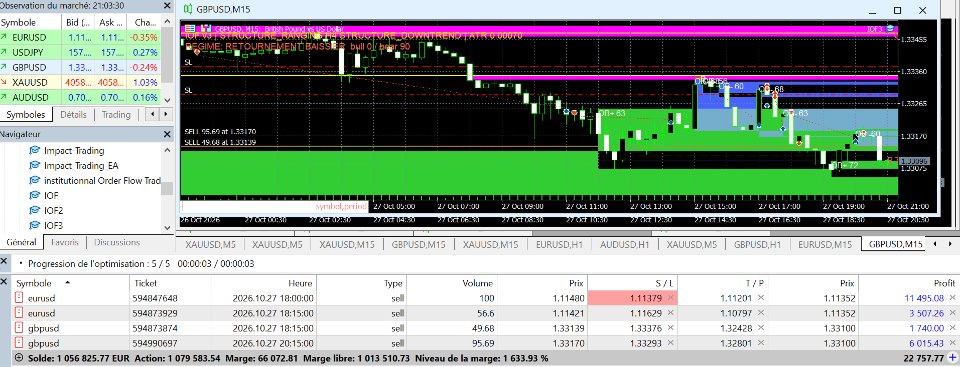The image size is (960, 367).
Task: Open the EURUSD,H1 chart tab
Action: coord(560,244)
